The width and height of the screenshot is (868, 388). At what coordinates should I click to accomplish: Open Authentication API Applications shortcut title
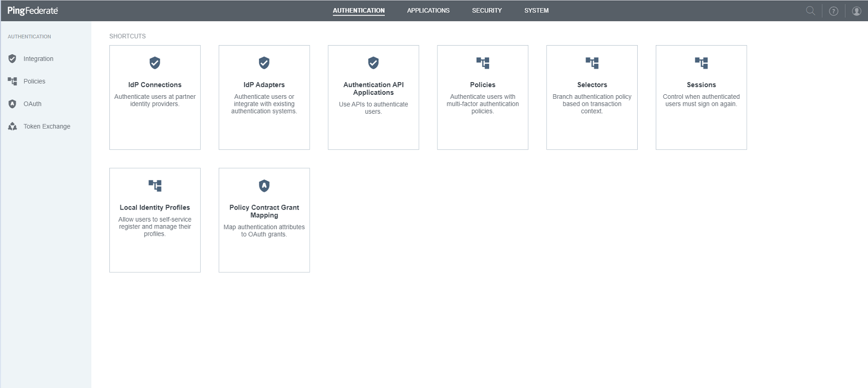(373, 89)
